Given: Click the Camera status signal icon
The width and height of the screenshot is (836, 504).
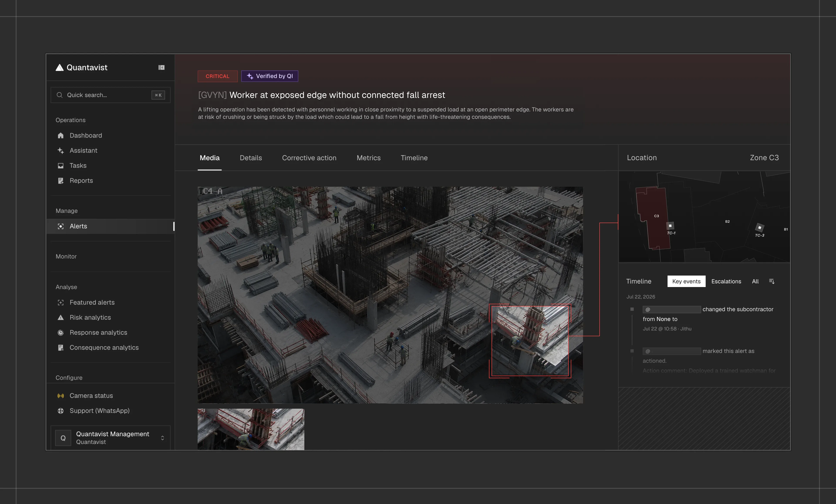Looking at the screenshot, I should (x=61, y=396).
